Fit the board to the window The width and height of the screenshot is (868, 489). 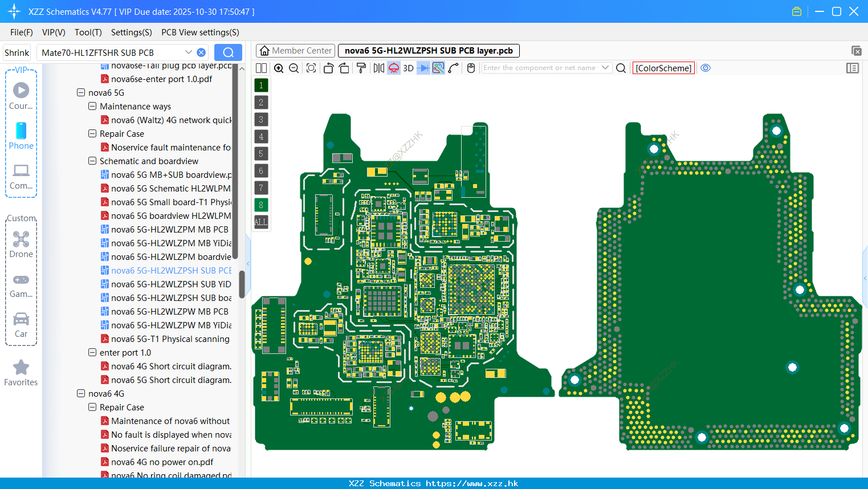(x=311, y=68)
